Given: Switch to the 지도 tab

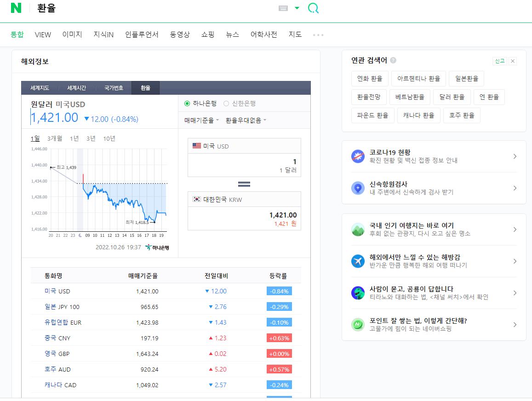Looking at the screenshot, I should [x=295, y=34].
